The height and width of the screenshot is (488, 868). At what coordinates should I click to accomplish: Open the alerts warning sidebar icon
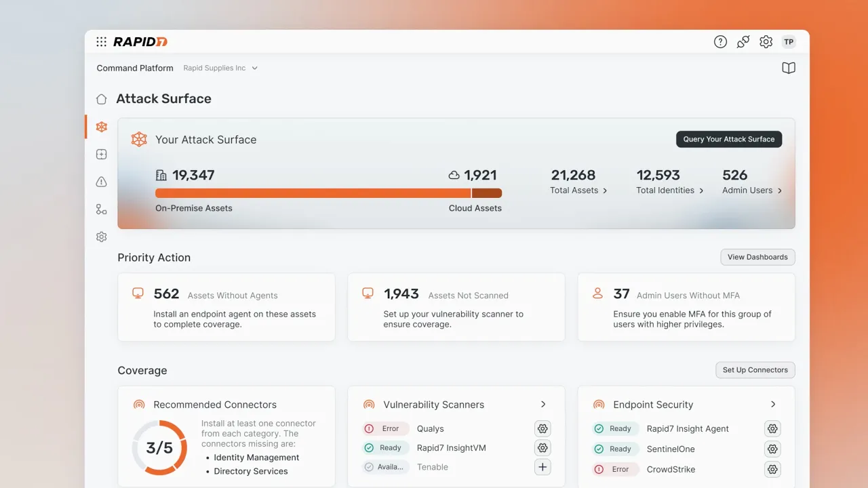click(101, 182)
